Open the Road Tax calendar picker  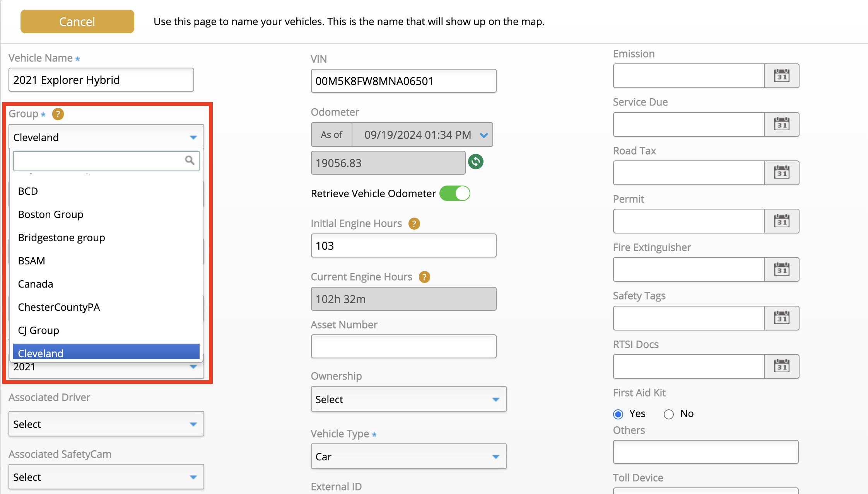coord(781,173)
